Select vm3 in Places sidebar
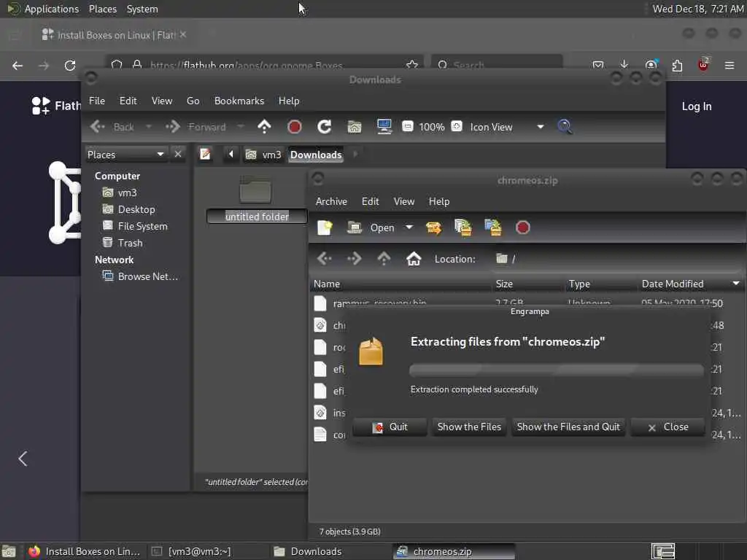The image size is (747, 560). 127,192
